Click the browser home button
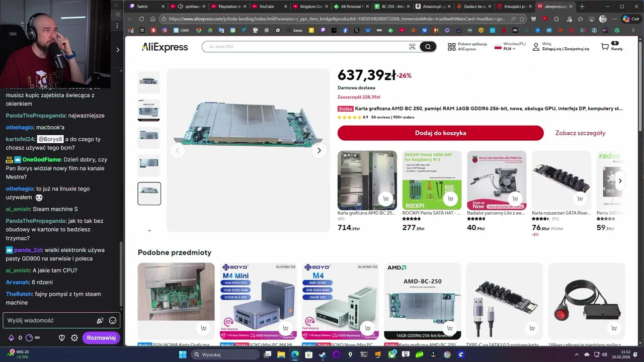Image resolution: width=644 pixels, height=362 pixels. pos(153,19)
